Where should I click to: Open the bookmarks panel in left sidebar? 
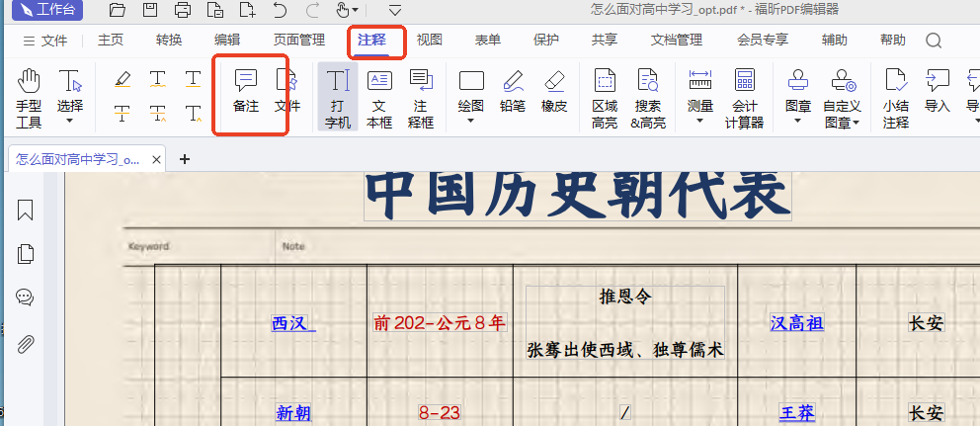(x=25, y=211)
